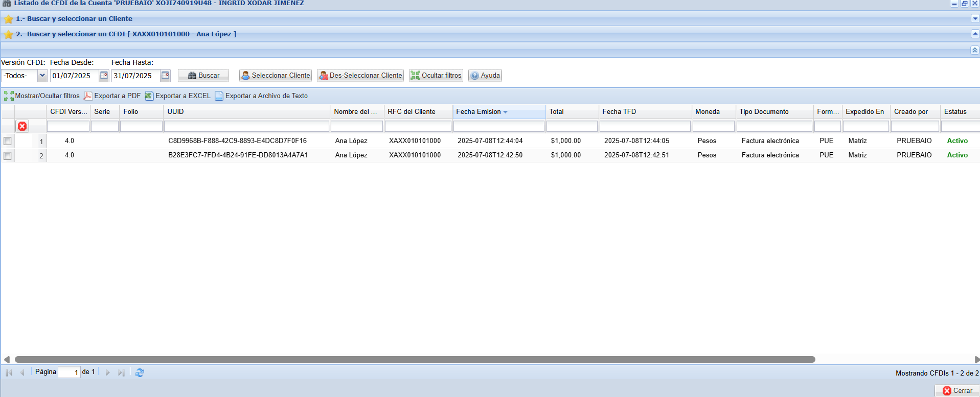Click Mostrar/Ocultar filtros in toolbar
Image resolution: width=980 pixels, height=397 pixels.
coord(42,96)
